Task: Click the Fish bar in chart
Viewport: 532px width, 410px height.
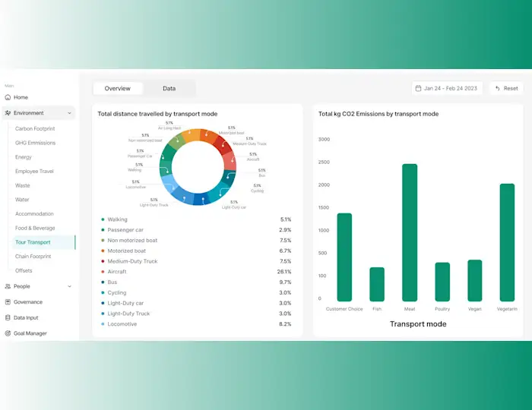Action: pos(377,284)
